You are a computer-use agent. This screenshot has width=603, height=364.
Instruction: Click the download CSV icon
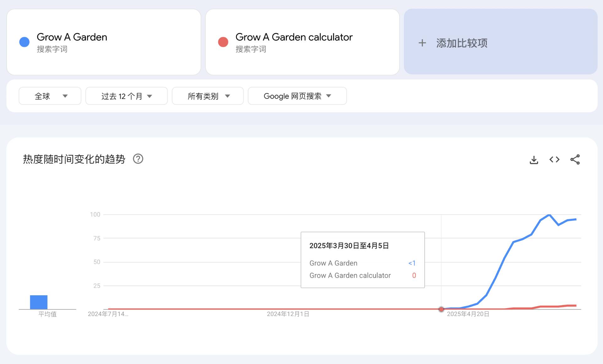click(x=534, y=160)
